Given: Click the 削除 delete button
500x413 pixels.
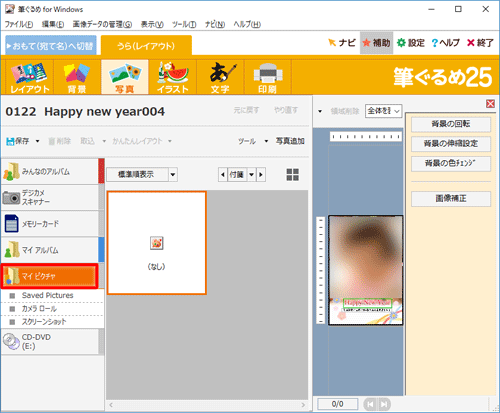Looking at the screenshot, I should coord(60,141).
